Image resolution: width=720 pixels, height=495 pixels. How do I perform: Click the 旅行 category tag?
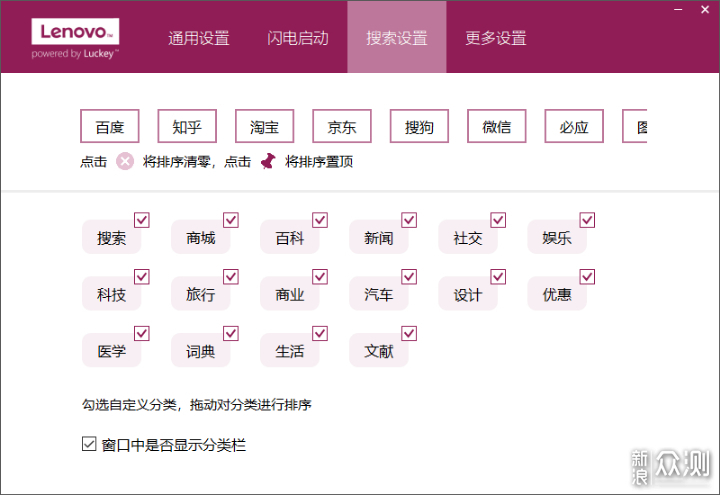point(201,294)
